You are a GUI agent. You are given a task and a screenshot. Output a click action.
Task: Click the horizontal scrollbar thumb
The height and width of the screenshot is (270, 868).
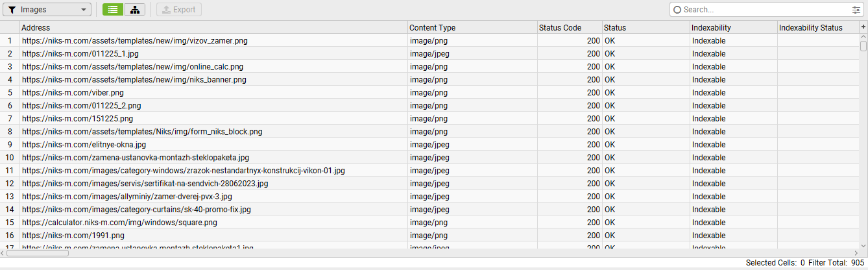[38, 253]
